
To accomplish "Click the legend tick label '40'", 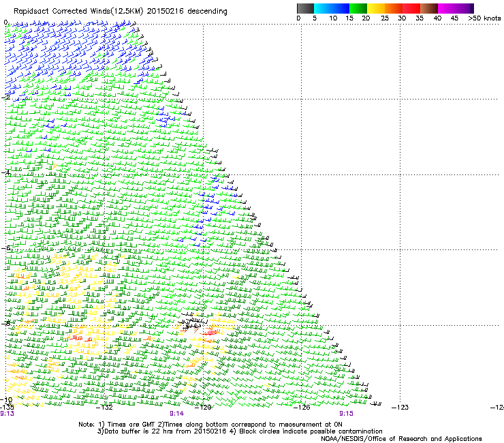I will pyautogui.click(x=437, y=18).
